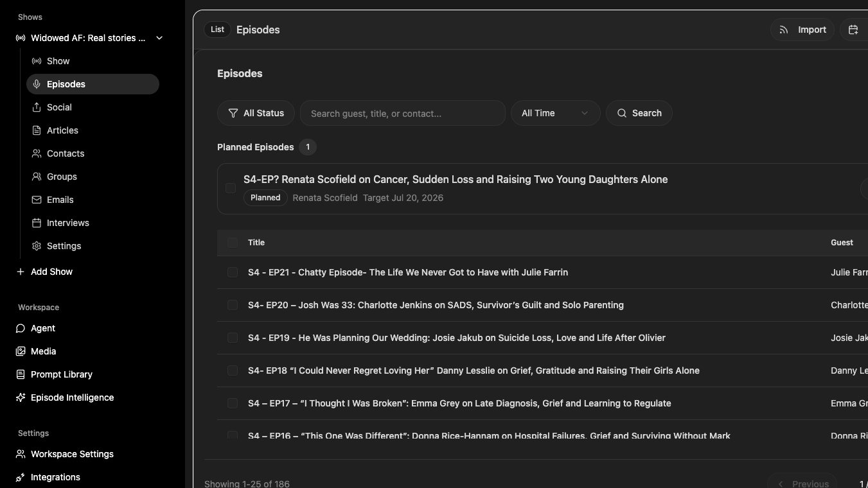
Task: Click the Planned Episodes count badge
Action: click(308, 147)
